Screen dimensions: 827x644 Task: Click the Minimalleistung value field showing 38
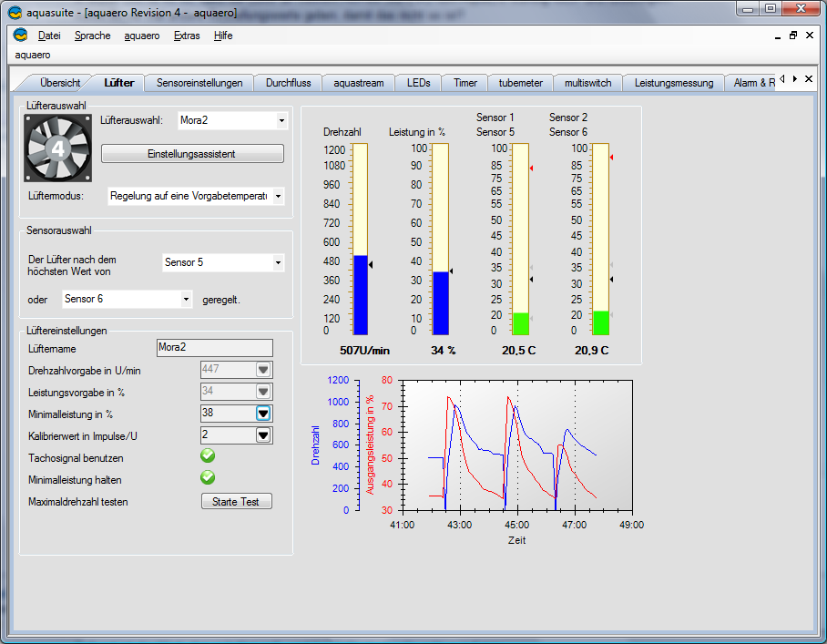click(228, 413)
